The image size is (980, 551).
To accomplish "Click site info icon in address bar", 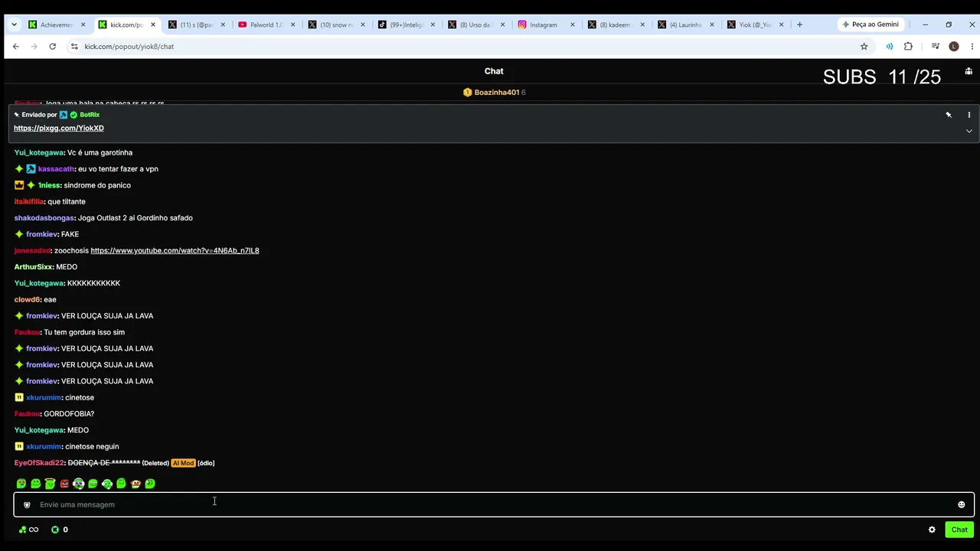I will (74, 46).
